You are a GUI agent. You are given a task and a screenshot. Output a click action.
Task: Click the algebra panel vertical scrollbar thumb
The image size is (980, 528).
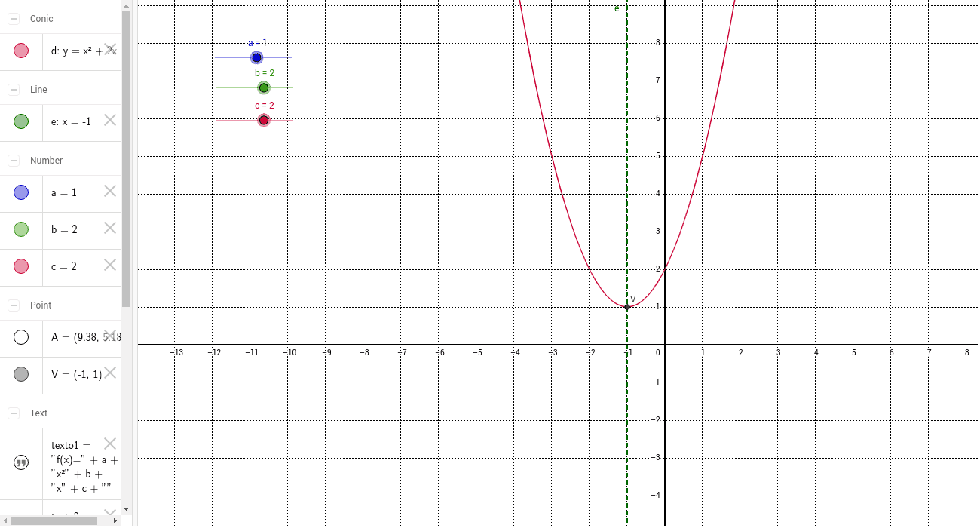[x=126, y=158]
